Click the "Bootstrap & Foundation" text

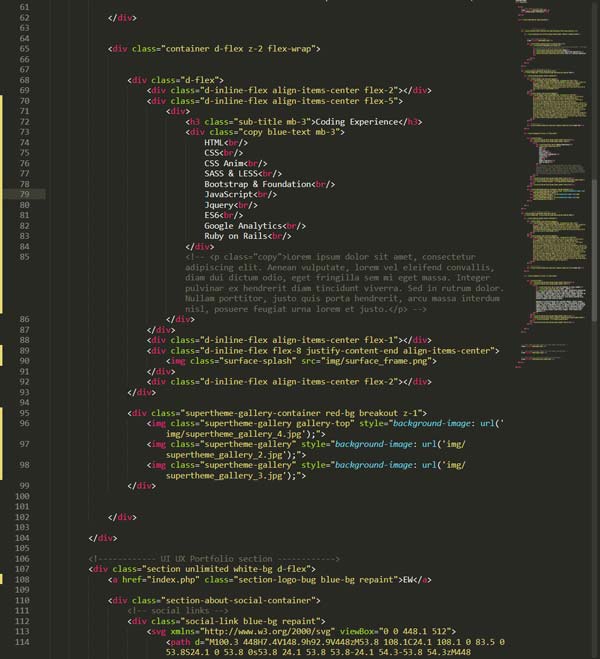(x=258, y=184)
